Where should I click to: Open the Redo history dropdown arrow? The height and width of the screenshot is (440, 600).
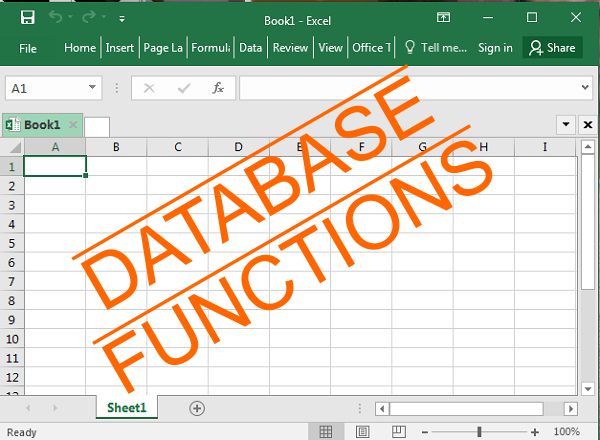point(103,17)
